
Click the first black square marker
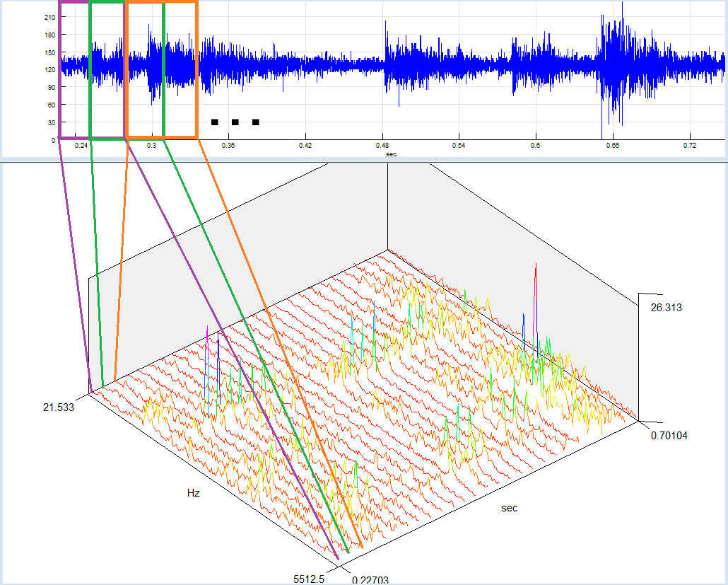click(214, 122)
